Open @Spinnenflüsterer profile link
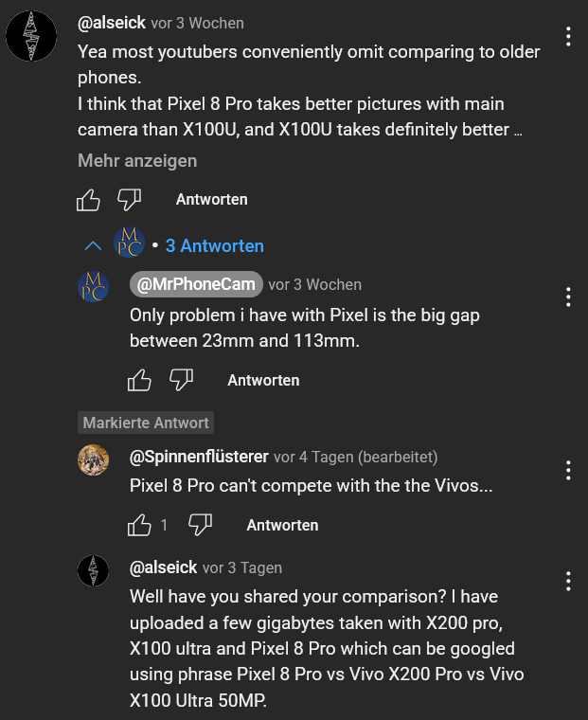Screen dimensions: 588x720 click(199, 458)
